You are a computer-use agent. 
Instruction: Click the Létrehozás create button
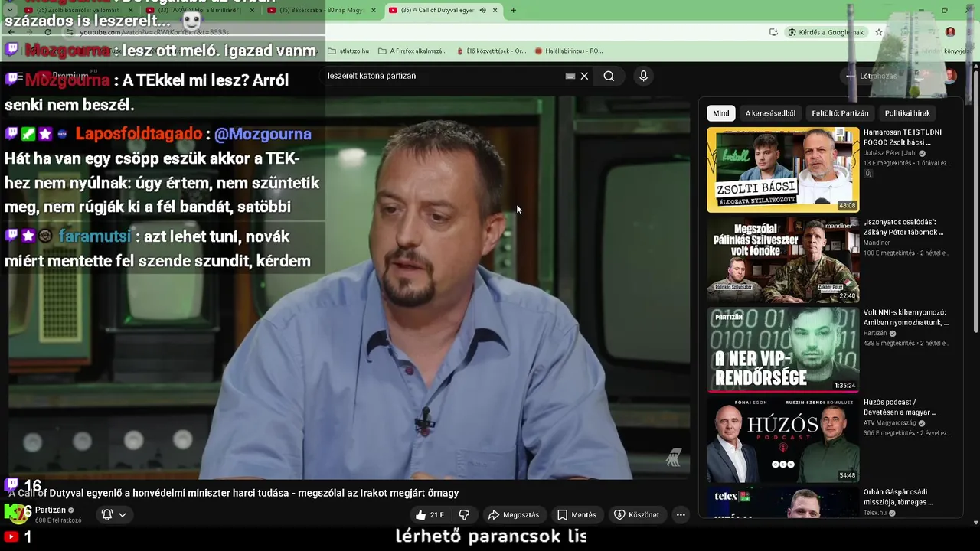pos(871,76)
